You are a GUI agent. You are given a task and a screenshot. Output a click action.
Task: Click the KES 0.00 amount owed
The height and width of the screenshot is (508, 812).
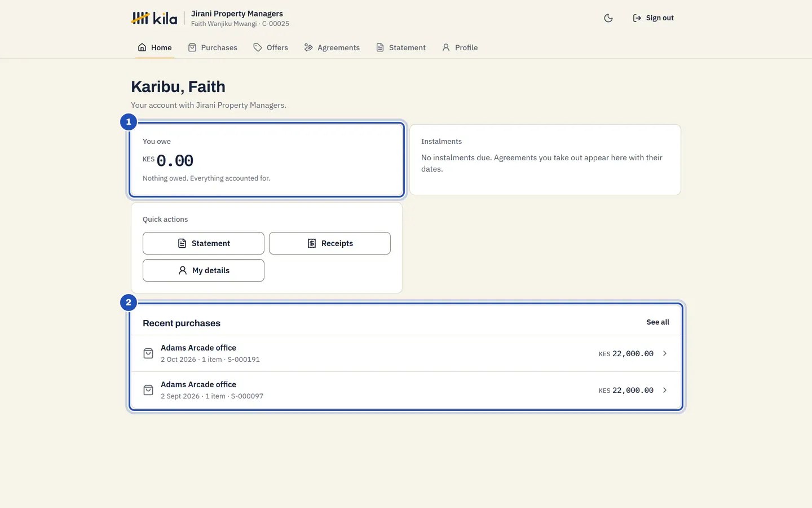pyautogui.click(x=168, y=161)
